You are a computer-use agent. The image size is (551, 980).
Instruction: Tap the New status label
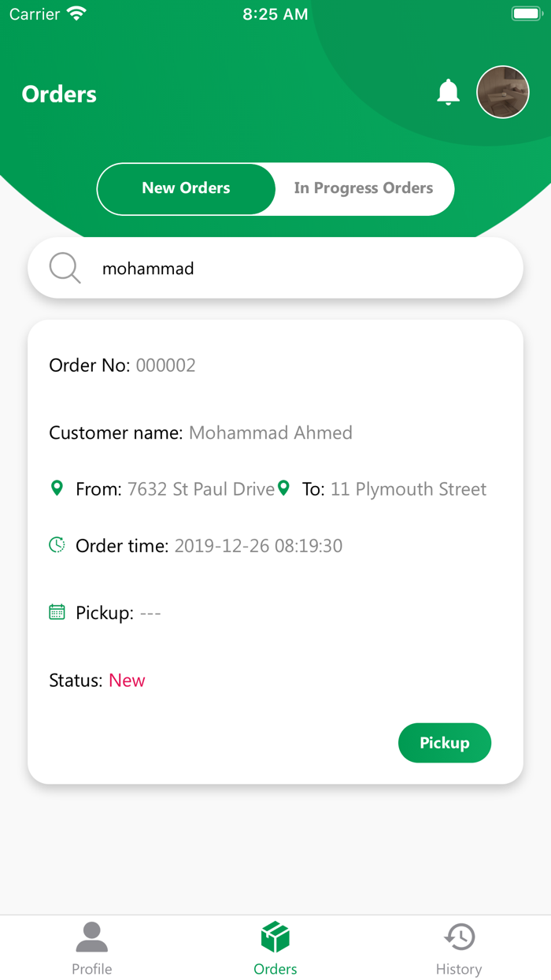coord(127,681)
